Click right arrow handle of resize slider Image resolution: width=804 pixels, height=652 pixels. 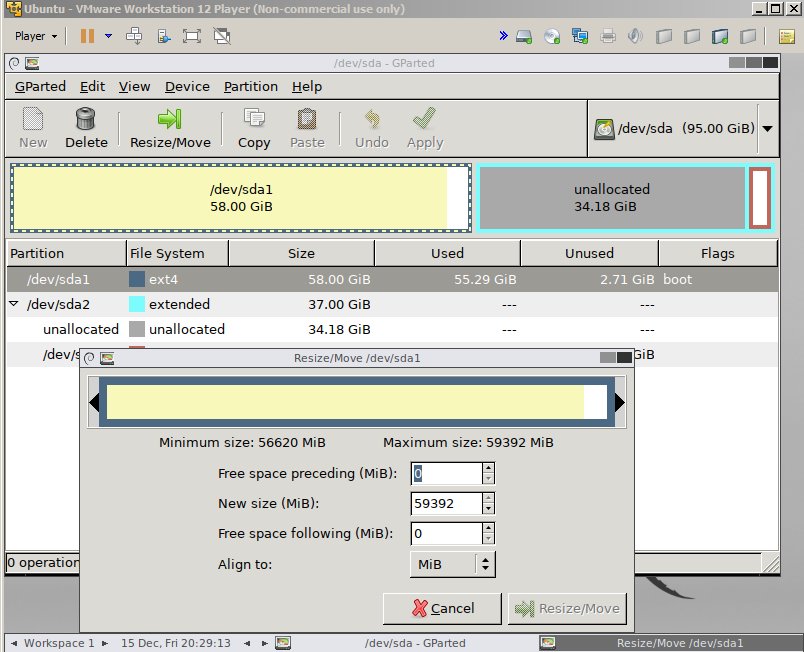tap(620, 402)
